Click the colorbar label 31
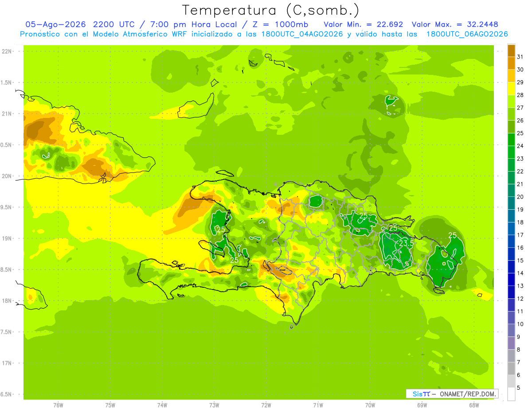The height and width of the screenshot is (411, 532). (520, 57)
